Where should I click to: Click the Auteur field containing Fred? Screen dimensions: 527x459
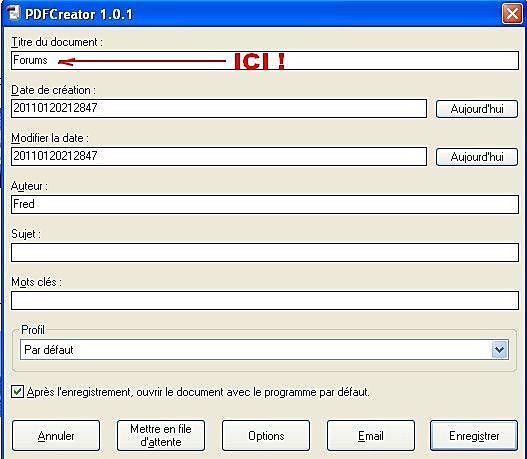click(265, 204)
